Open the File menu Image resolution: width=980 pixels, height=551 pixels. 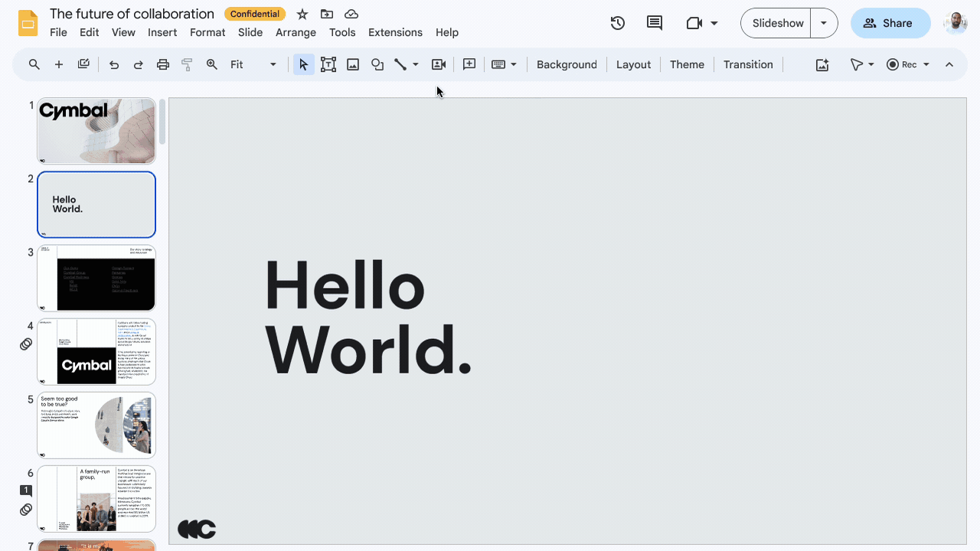(58, 32)
